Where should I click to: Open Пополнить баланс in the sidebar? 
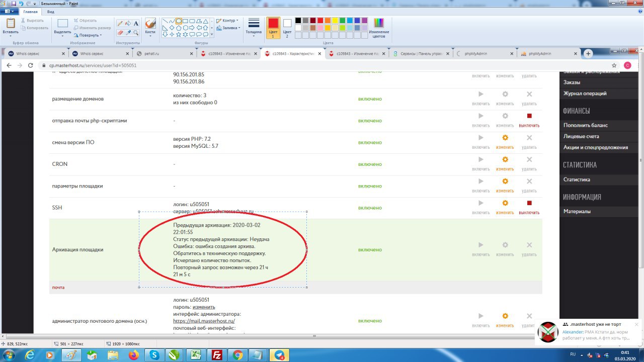(586, 125)
